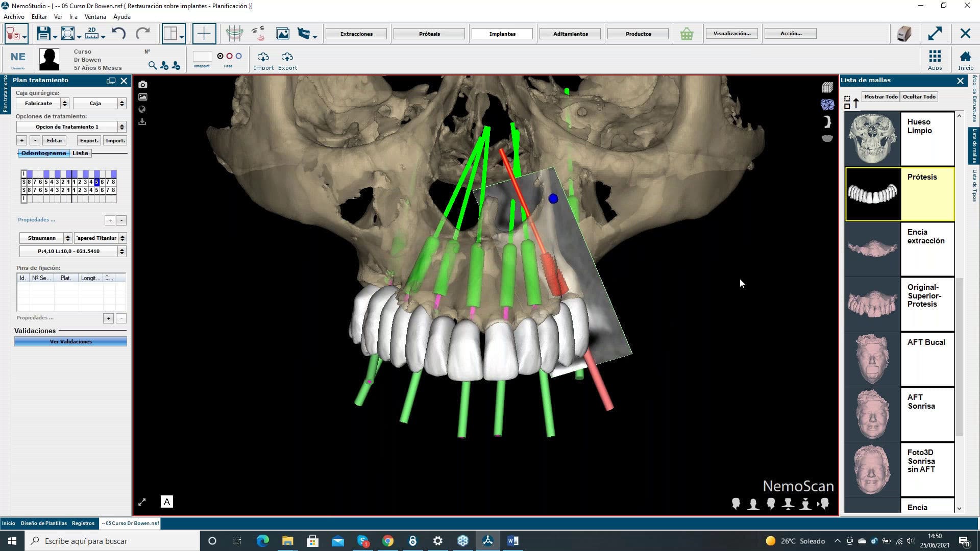This screenshot has width=980, height=551.
Task: Expand the Opcion de Tratamiento 1 selector
Action: tap(121, 127)
